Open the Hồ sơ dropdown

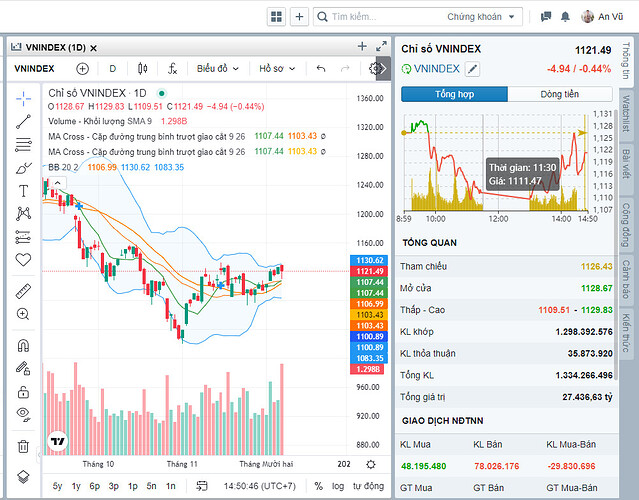pyautogui.click(x=277, y=69)
